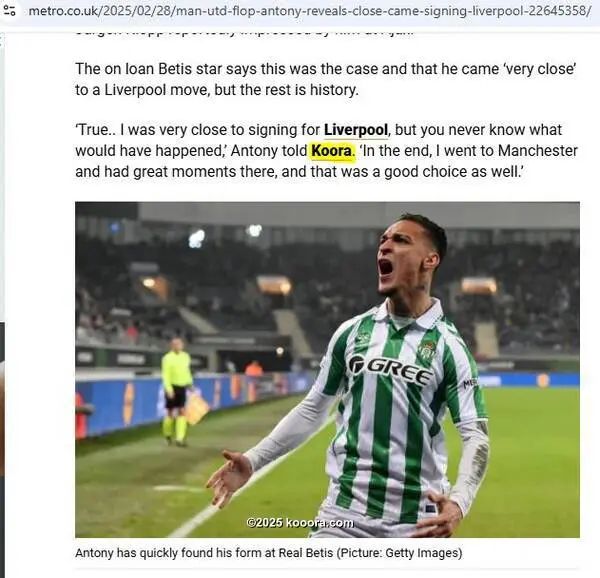Screen dimensions: 600x578
Task: Click the 'rest is history' phrase in the article
Action: click(308, 89)
